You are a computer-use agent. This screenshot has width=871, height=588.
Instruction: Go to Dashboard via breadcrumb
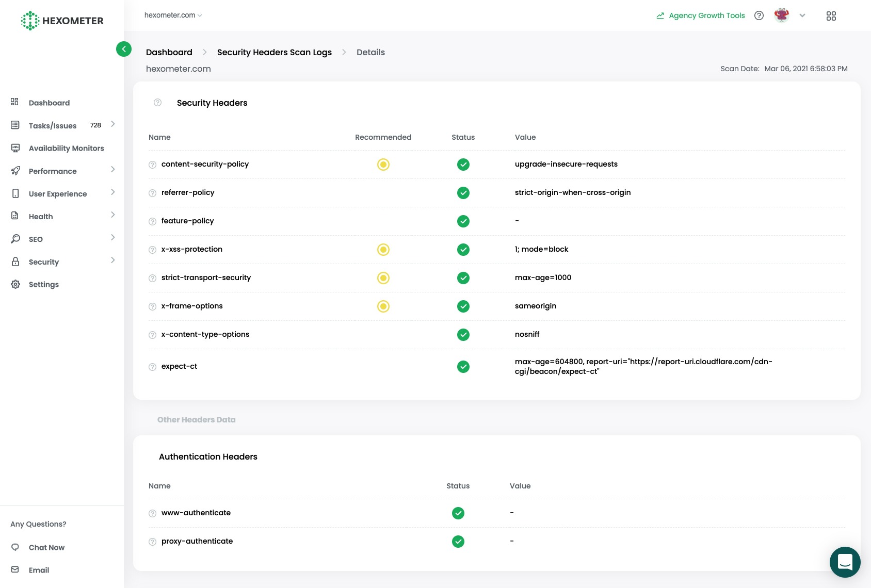click(169, 52)
